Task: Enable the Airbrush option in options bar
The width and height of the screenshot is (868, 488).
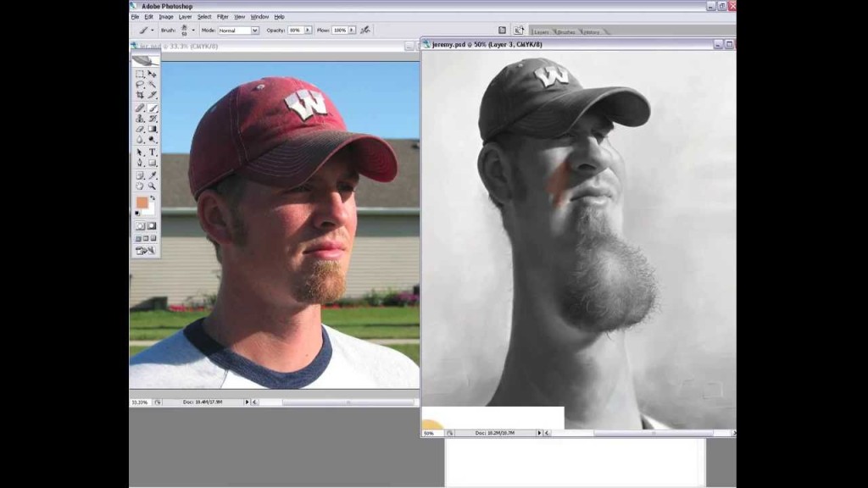Action: [365, 30]
